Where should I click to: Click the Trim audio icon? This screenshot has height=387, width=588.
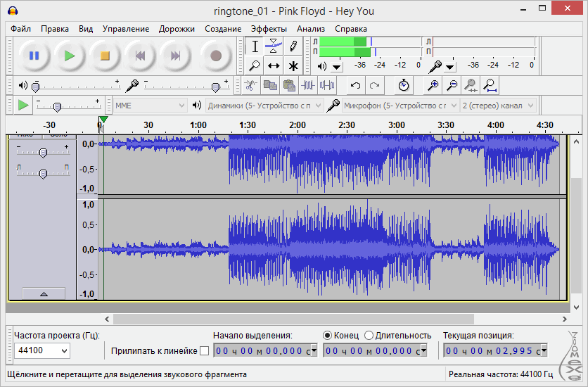point(308,86)
